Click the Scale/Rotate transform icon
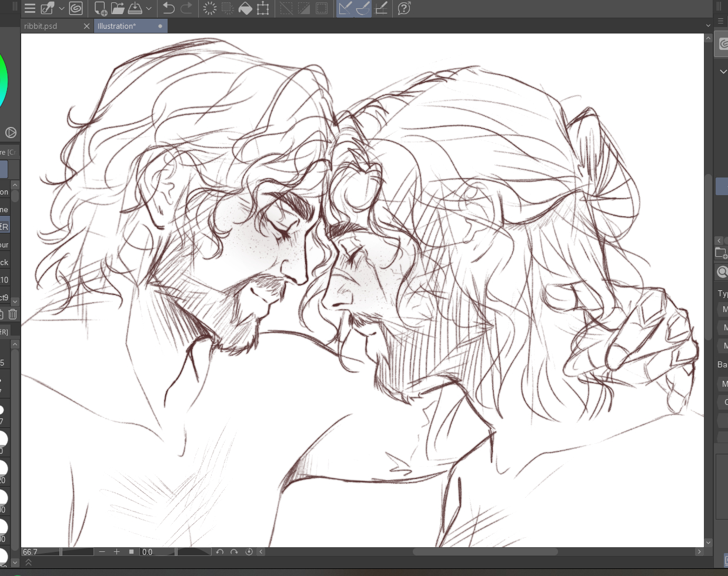 pos(263,8)
